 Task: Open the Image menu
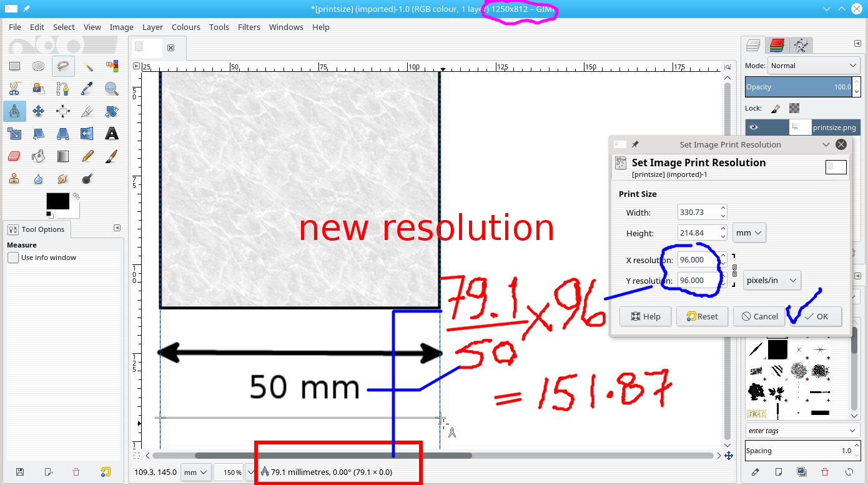(x=122, y=27)
